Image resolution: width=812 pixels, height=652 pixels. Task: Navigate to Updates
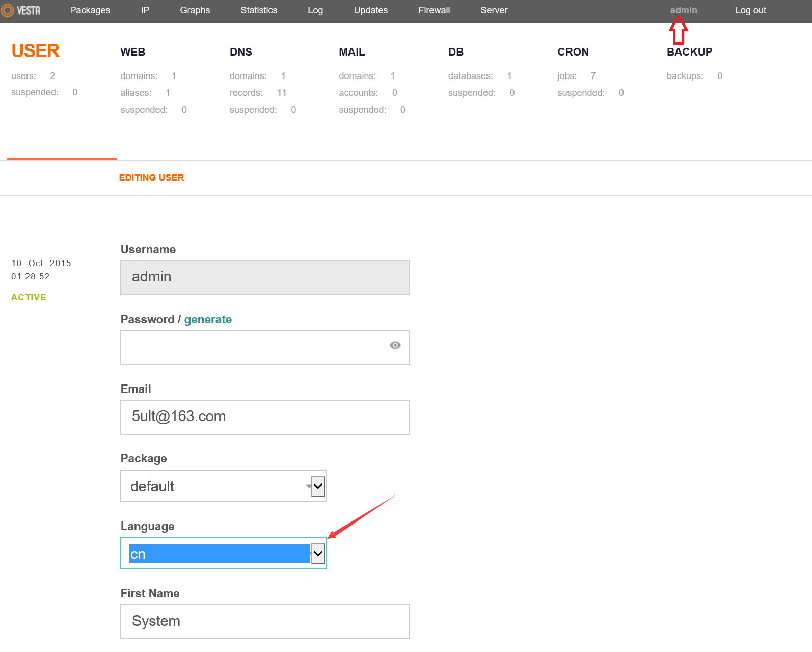pyautogui.click(x=370, y=10)
